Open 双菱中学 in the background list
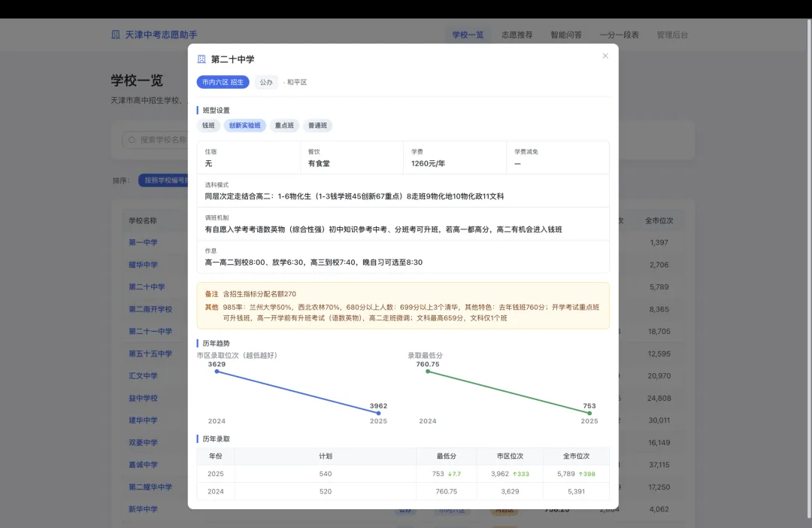The width and height of the screenshot is (812, 528). click(143, 442)
